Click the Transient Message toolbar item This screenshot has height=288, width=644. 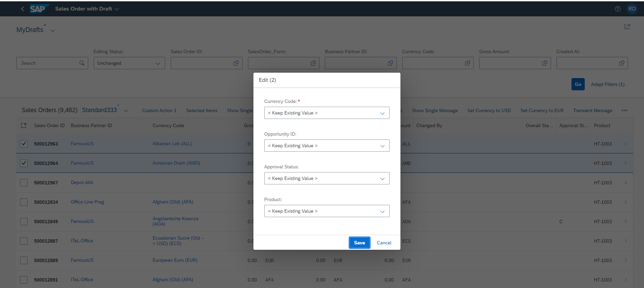coord(593,110)
